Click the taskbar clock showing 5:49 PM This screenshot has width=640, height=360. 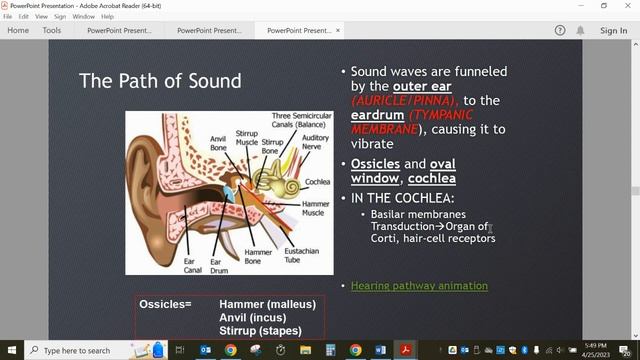coord(596,350)
